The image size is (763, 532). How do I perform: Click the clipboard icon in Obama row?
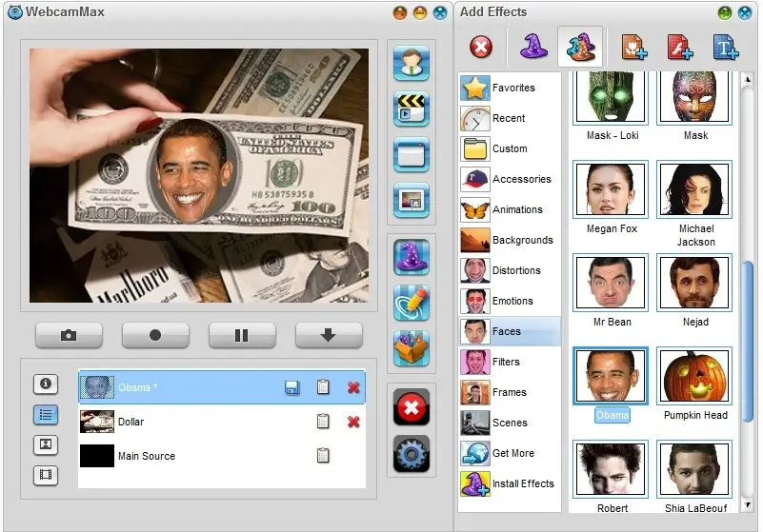click(323, 387)
